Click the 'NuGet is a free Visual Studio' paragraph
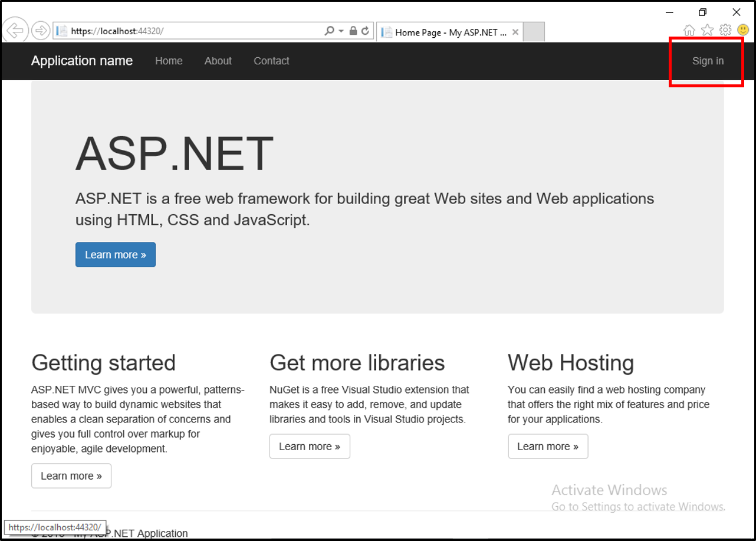 [370, 405]
